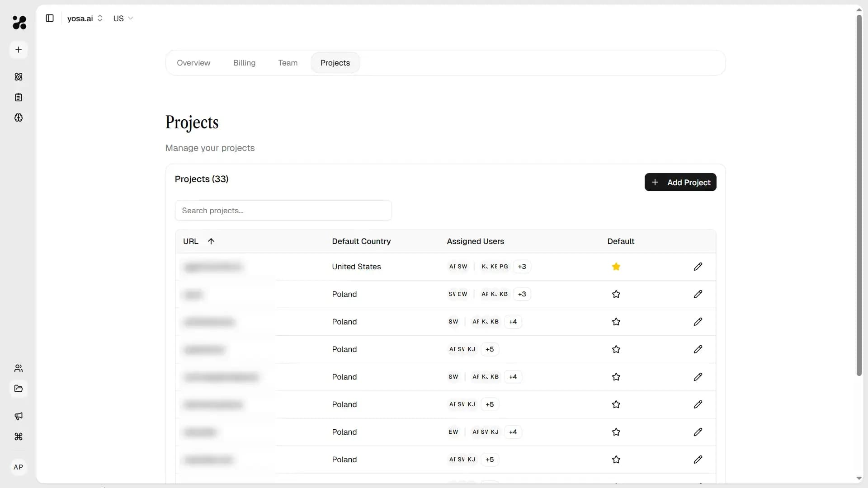Click the team members icon near sidebar bottom
Screen dimensions: 868x488
(19, 368)
